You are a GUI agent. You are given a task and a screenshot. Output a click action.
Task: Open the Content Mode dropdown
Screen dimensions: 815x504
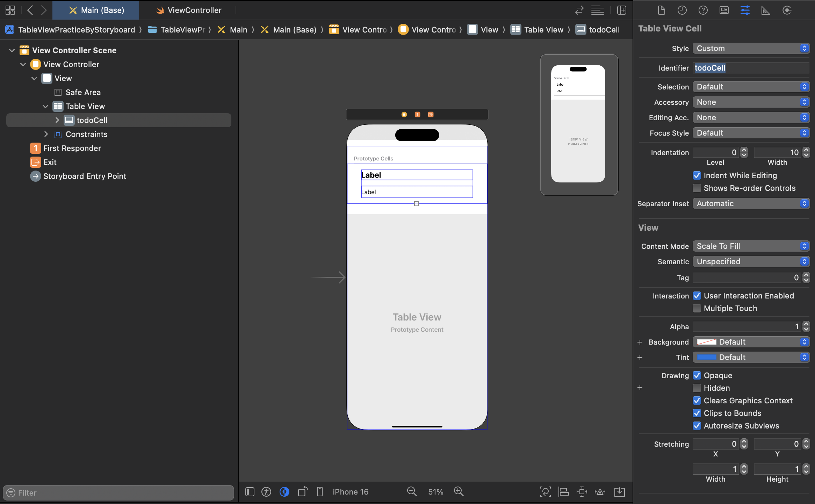tap(751, 246)
